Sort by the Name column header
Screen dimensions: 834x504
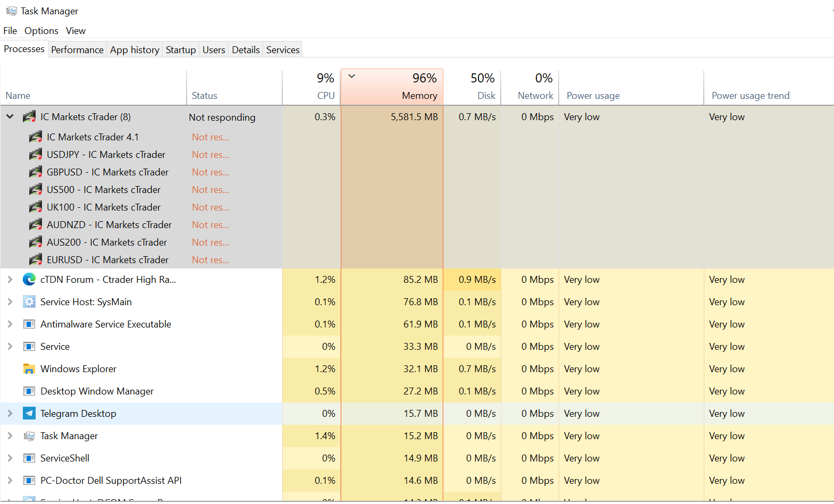(x=94, y=88)
